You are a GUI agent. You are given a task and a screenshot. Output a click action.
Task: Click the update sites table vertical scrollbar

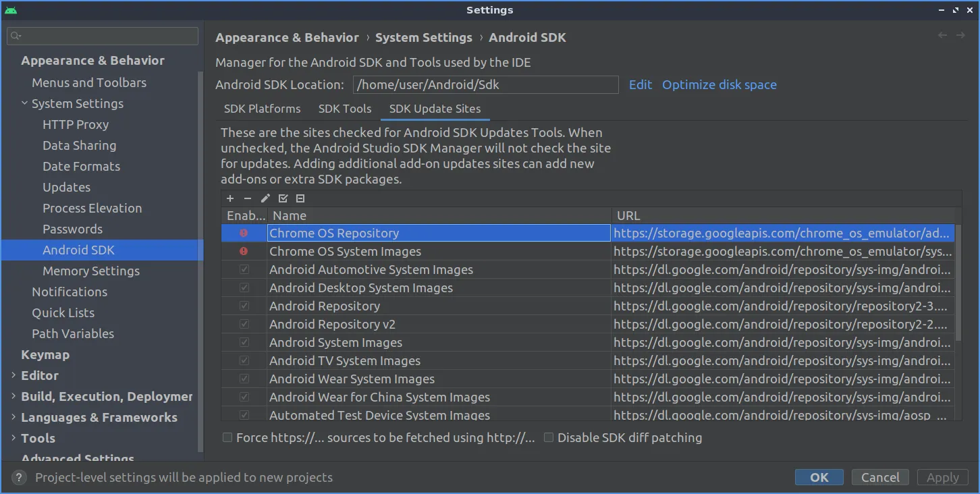point(958,283)
